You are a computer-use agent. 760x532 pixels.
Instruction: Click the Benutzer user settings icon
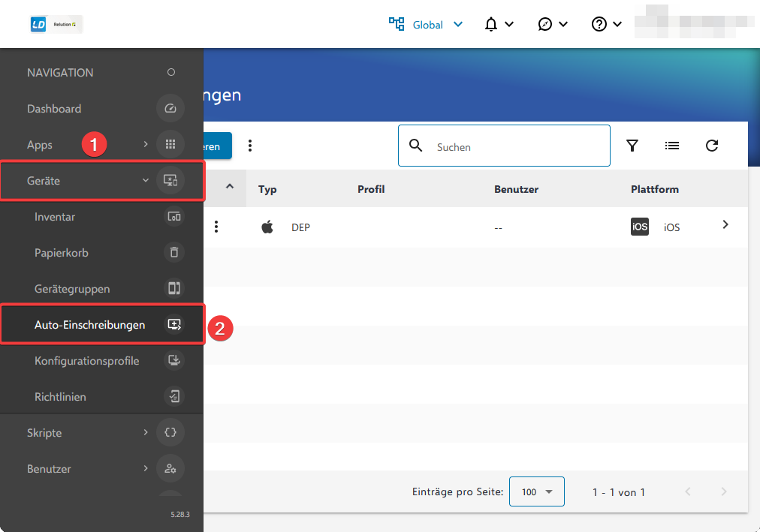(170, 468)
